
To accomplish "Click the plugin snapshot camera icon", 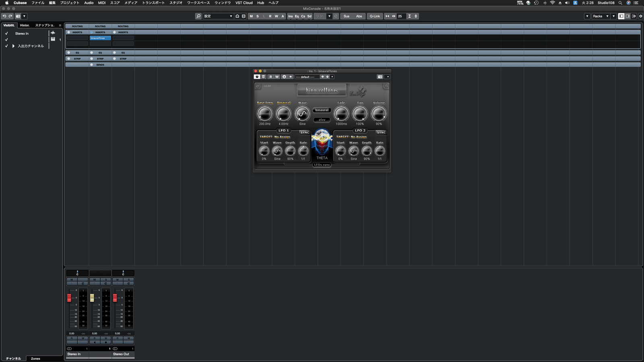I will pyautogui.click(x=380, y=77).
